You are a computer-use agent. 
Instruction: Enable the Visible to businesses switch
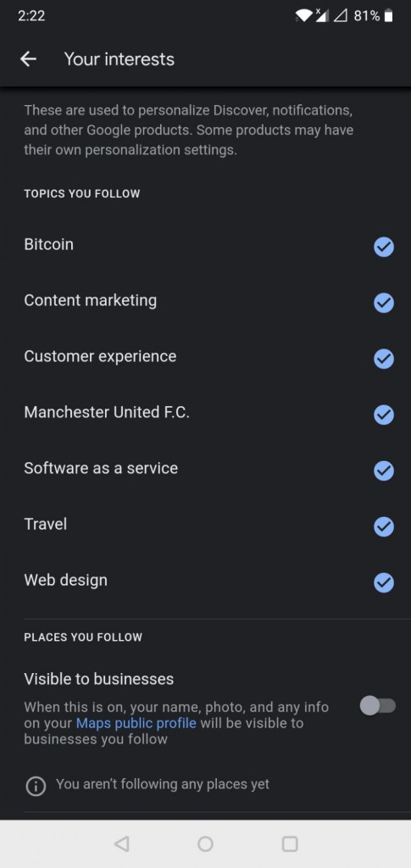click(378, 706)
